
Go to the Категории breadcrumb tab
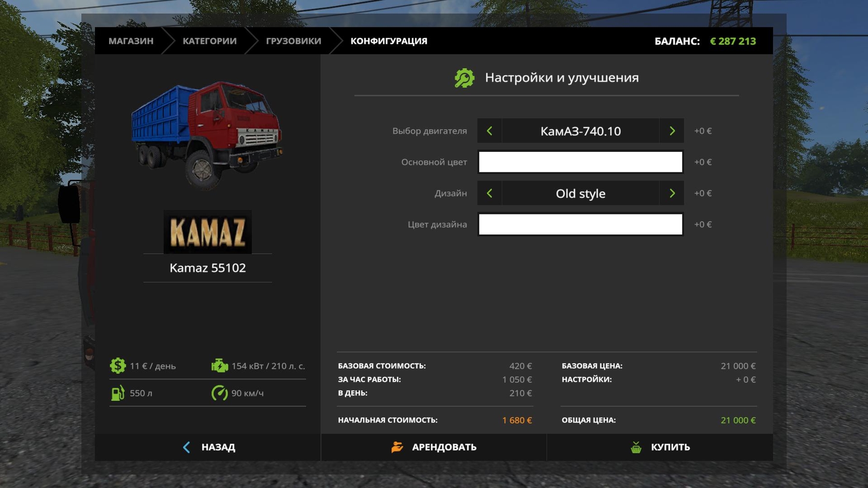(x=209, y=41)
